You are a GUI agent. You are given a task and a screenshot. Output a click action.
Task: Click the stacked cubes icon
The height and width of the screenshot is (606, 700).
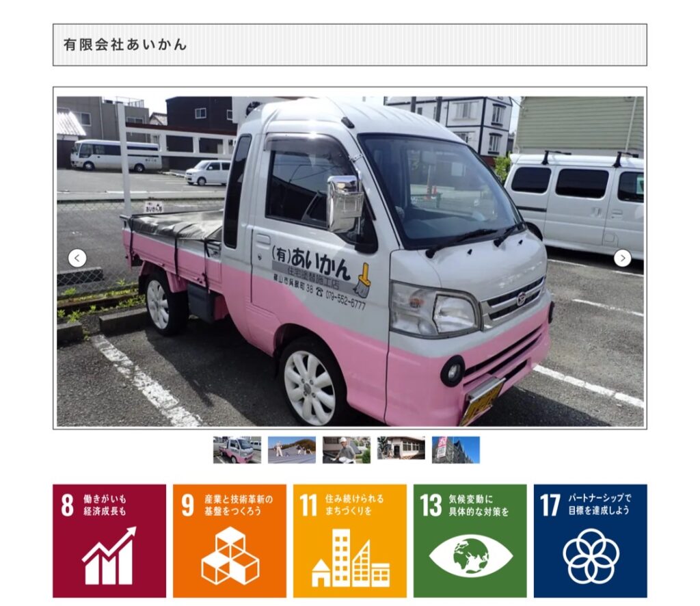pos(230,555)
